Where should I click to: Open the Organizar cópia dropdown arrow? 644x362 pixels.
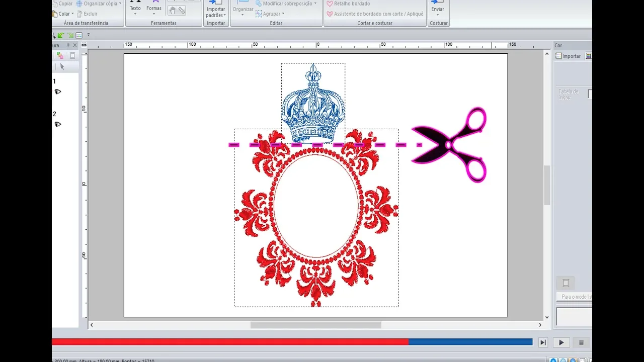click(x=120, y=4)
